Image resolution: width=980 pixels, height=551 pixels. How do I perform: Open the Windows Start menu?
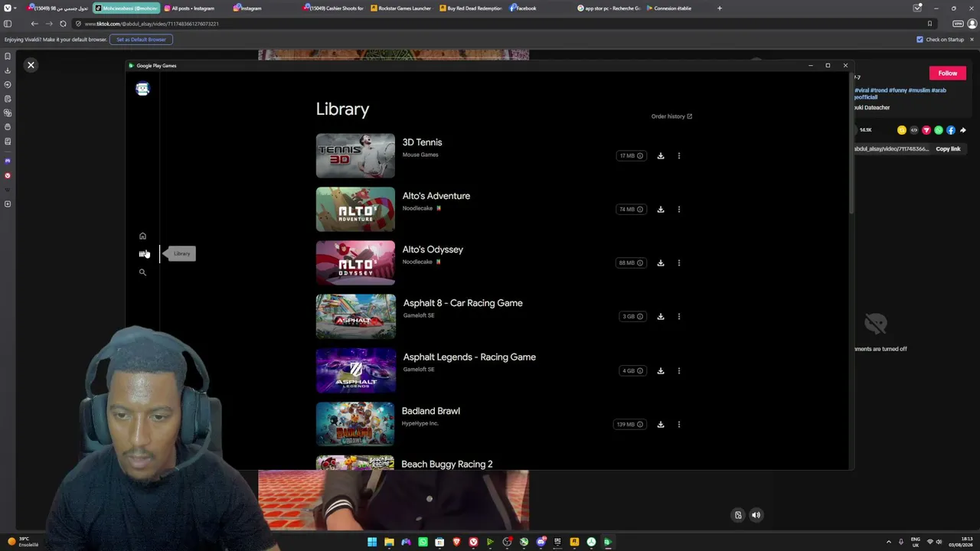click(372, 543)
